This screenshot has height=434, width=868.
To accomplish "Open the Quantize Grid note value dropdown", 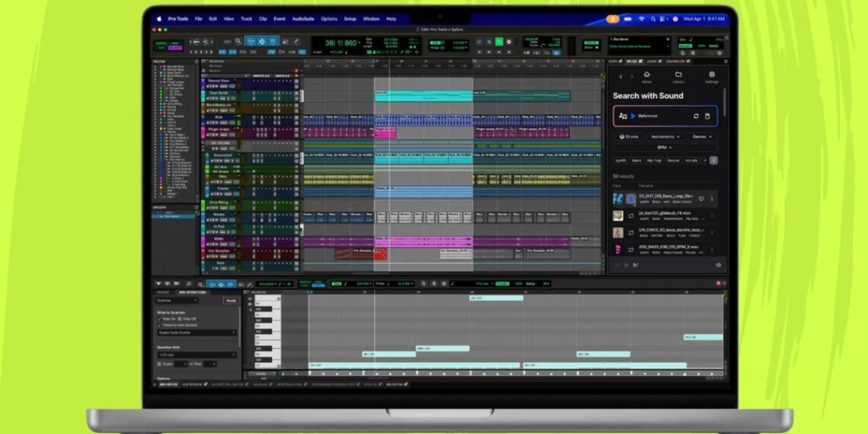I will (197, 355).
